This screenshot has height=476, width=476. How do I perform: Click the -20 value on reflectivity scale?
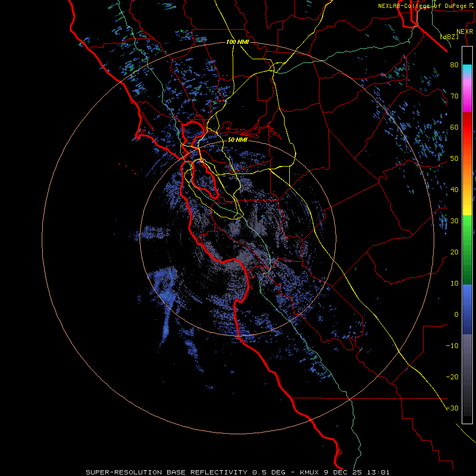pyautogui.click(x=452, y=377)
